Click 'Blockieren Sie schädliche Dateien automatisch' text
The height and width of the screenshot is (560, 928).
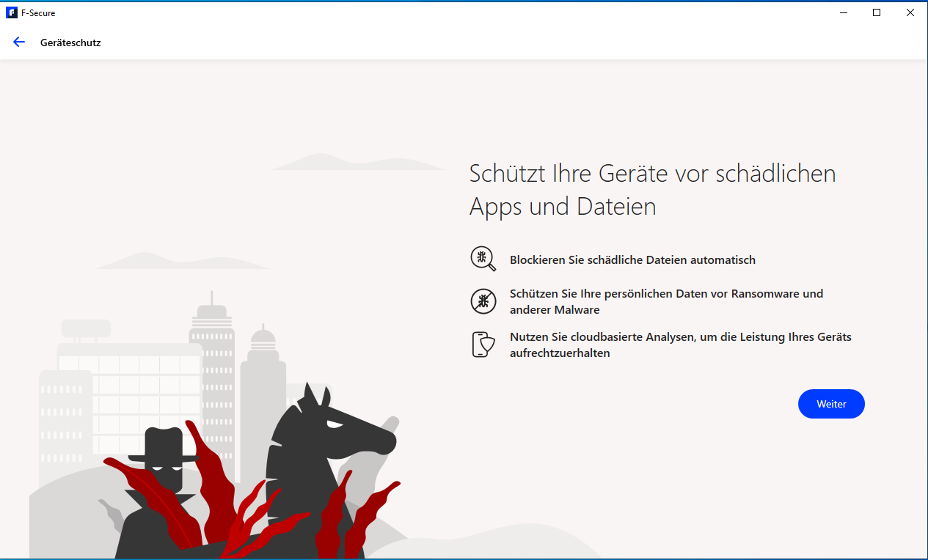(x=632, y=259)
